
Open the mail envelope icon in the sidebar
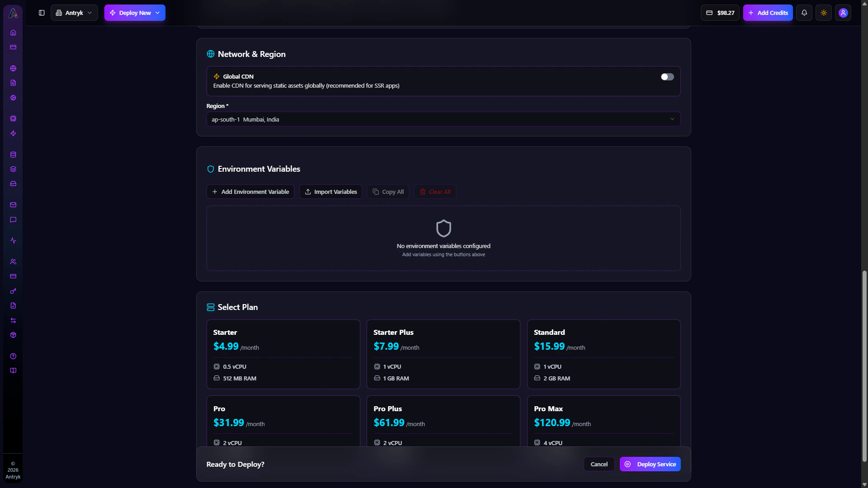[13, 205]
